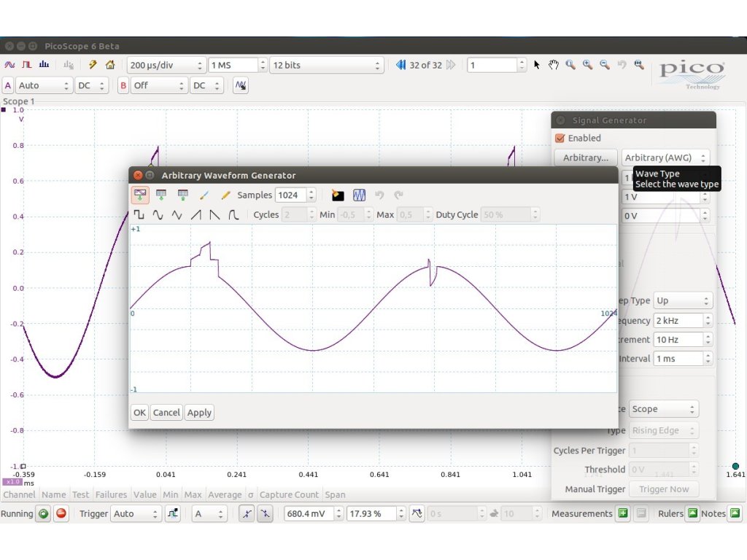This screenshot has height=560, width=747.
Task: Click the auto setup lightning icon
Action: [93, 65]
